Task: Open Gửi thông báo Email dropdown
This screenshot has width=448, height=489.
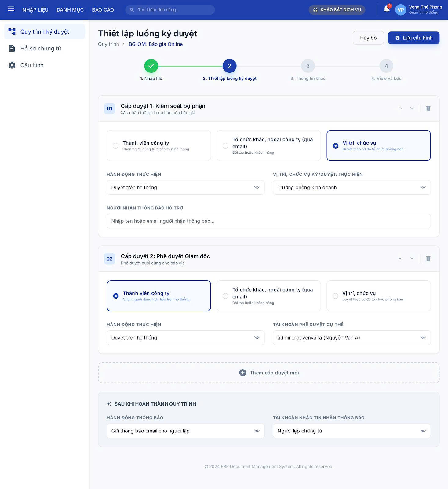Action: pos(185,431)
